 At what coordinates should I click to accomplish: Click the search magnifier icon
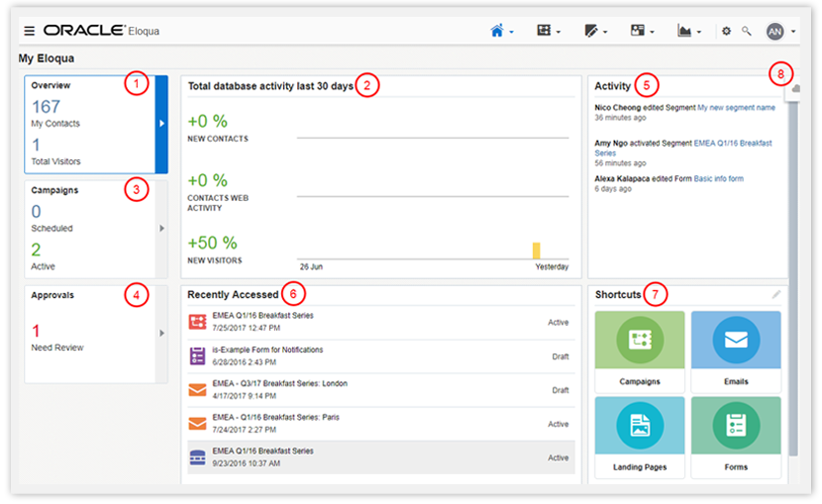point(747,31)
